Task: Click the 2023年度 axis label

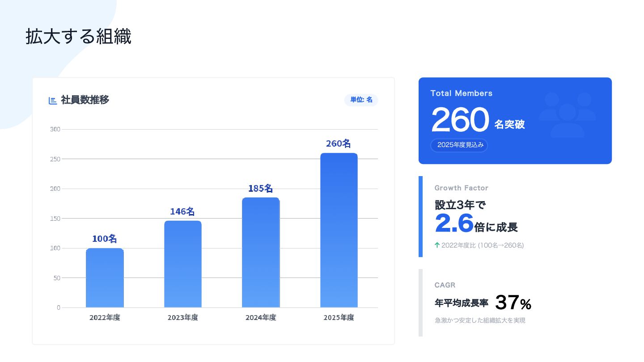Action: coord(183,318)
